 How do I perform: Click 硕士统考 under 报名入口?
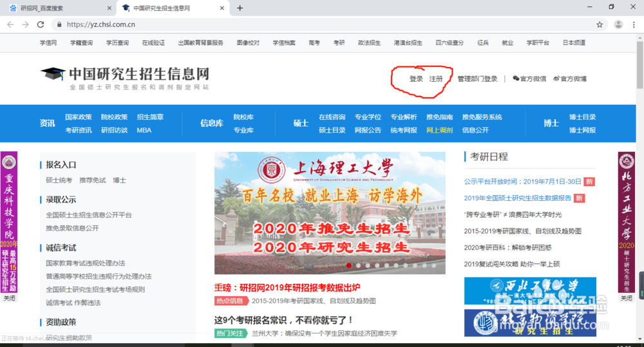click(59, 180)
